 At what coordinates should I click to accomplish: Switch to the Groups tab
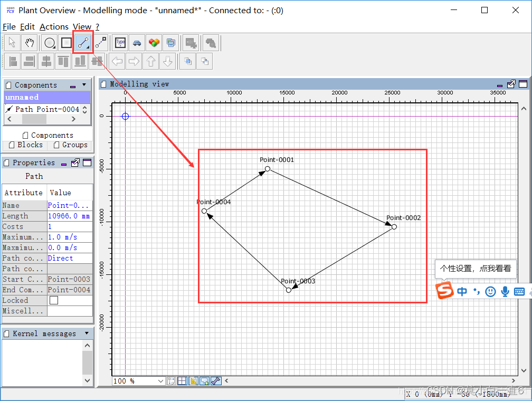[x=71, y=145]
